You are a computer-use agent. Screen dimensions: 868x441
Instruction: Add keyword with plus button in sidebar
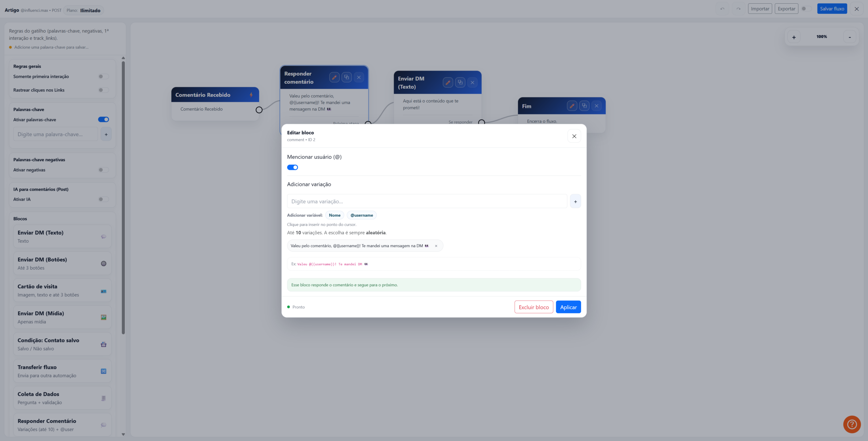tap(106, 134)
